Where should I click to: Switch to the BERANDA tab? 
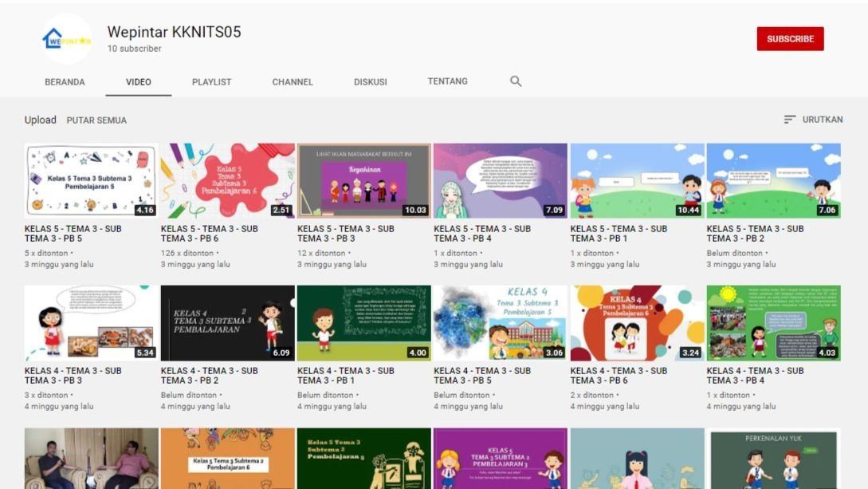tap(65, 82)
